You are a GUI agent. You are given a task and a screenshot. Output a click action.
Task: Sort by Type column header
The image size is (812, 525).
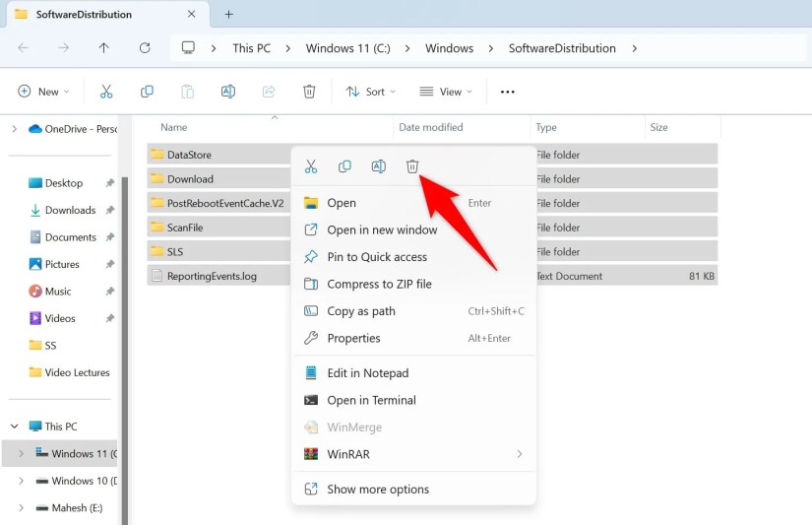546,127
